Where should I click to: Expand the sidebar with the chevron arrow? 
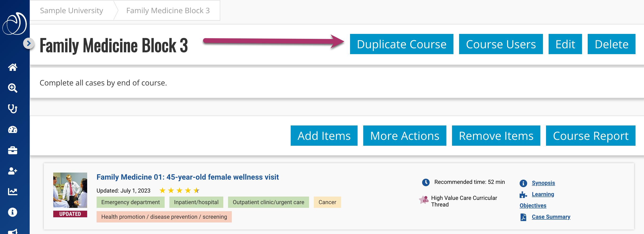tap(29, 44)
